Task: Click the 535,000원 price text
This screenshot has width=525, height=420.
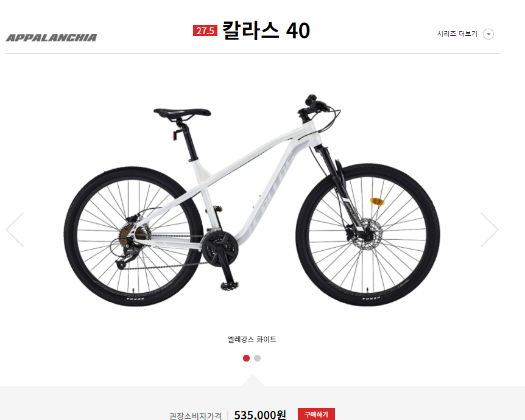Action: (x=260, y=415)
